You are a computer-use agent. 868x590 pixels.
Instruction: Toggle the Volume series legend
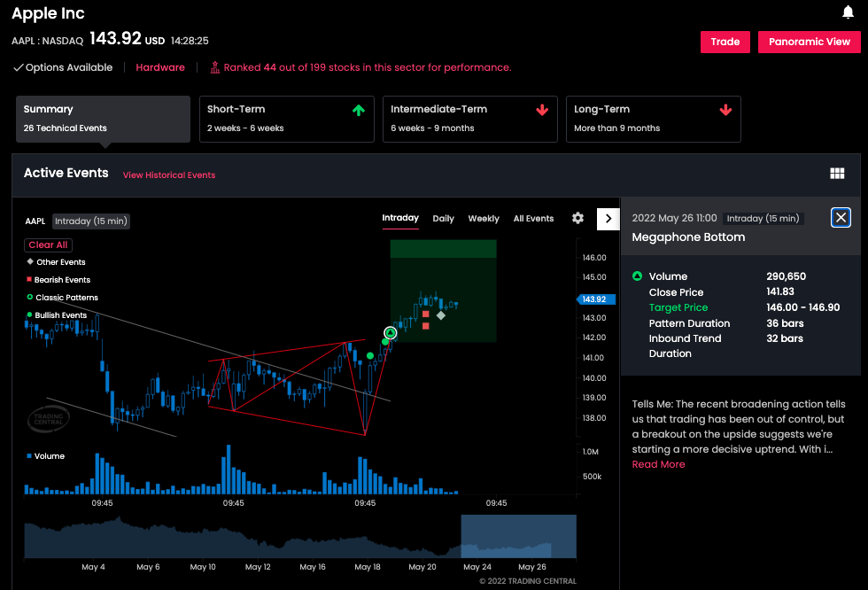coord(45,456)
